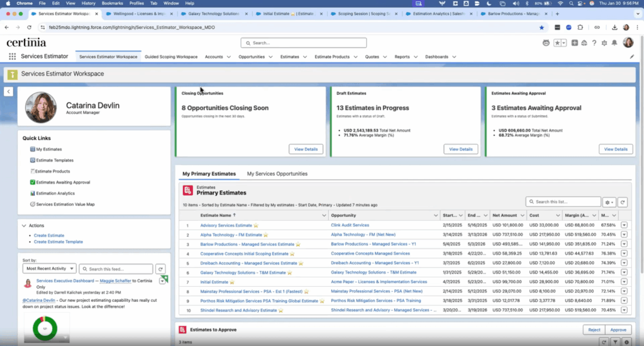This screenshot has width=644, height=346.
Task: Click the Chrome bookmark star in address bar
Action: (541, 28)
